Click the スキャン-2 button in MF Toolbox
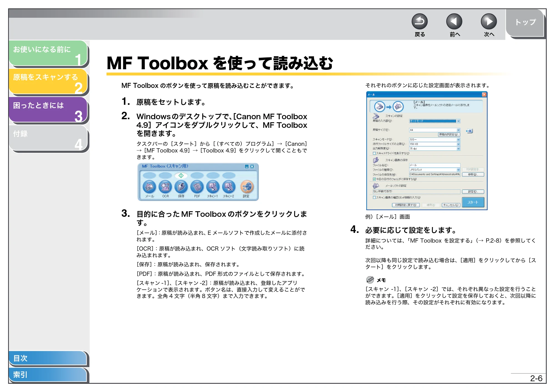Image resolution: width=555 pixels, height=392 pixels. coord(229,187)
